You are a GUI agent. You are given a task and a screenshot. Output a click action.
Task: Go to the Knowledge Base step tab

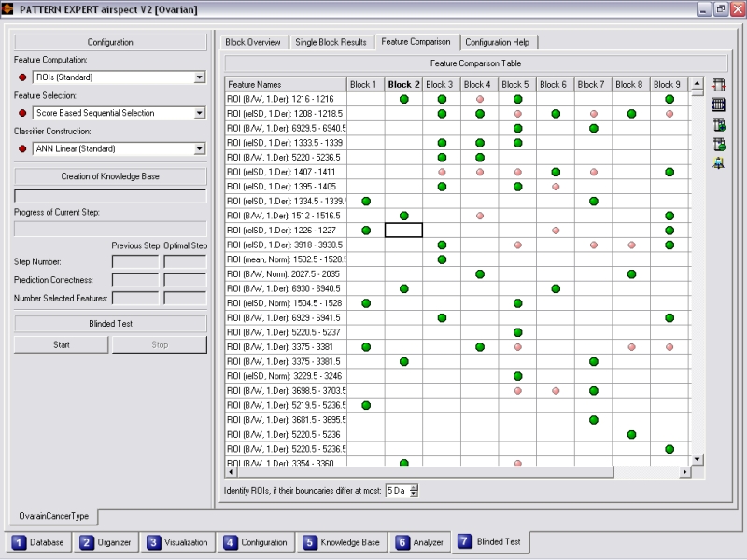pos(341,542)
